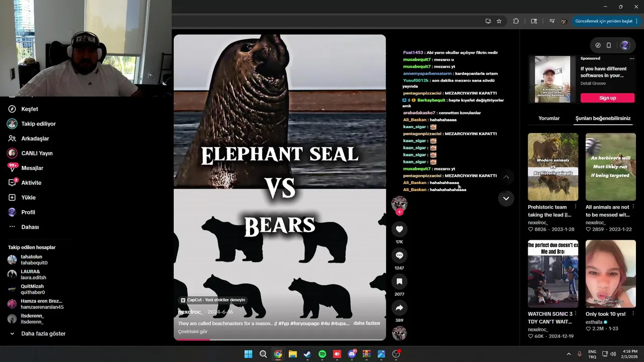Like the video with heart icon
The width and height of the screenshot is (644, 362).
click(399, 229)
